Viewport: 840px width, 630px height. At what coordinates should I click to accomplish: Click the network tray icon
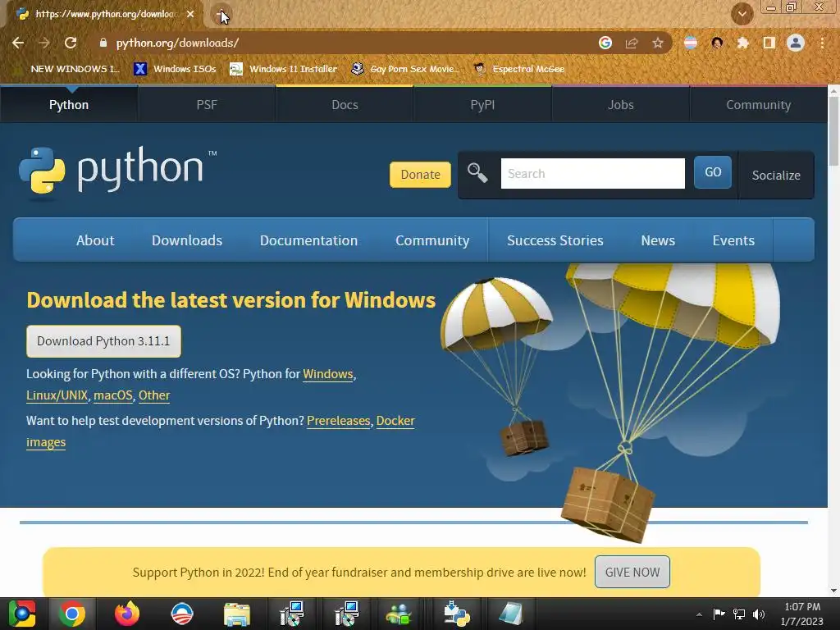click(x=739, y=614)
